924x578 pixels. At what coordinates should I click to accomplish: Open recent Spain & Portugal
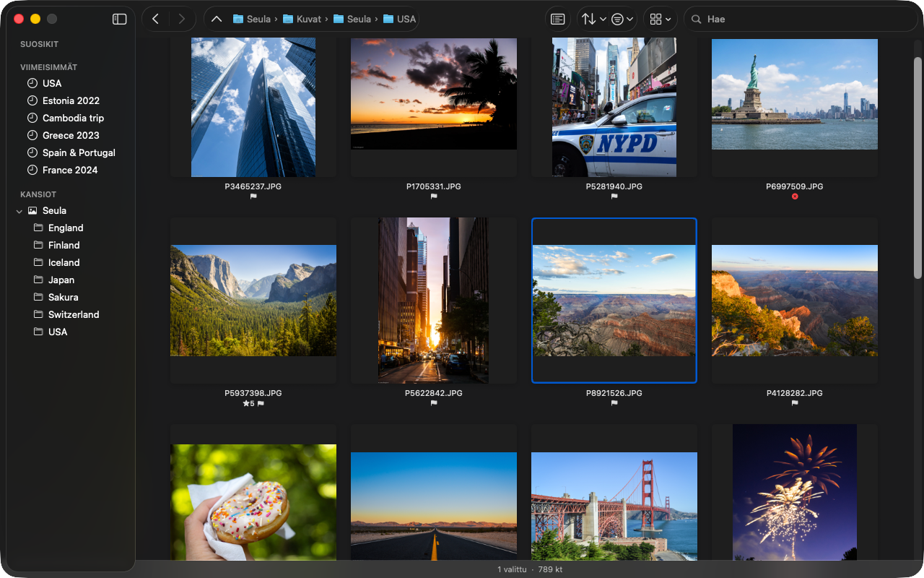click(x=71, y=152)
